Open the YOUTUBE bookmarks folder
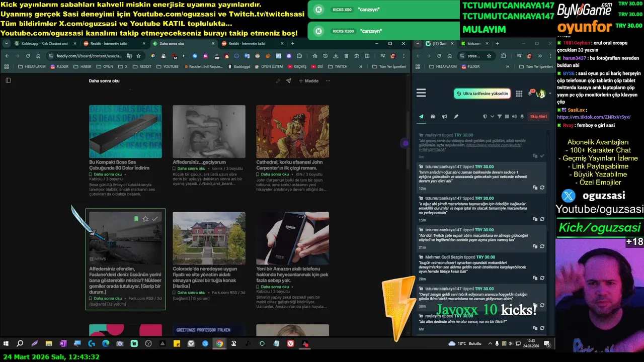Screen dimensions: 644x362 tap(167, 66)
